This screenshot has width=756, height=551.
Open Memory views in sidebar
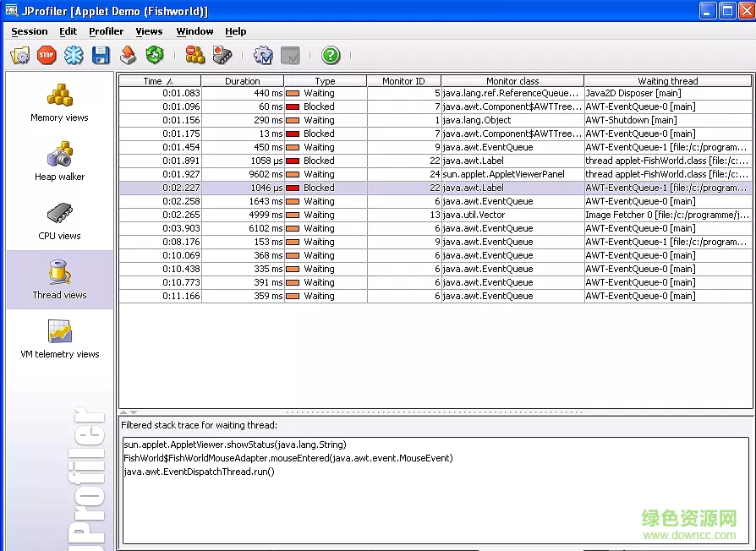59,102
